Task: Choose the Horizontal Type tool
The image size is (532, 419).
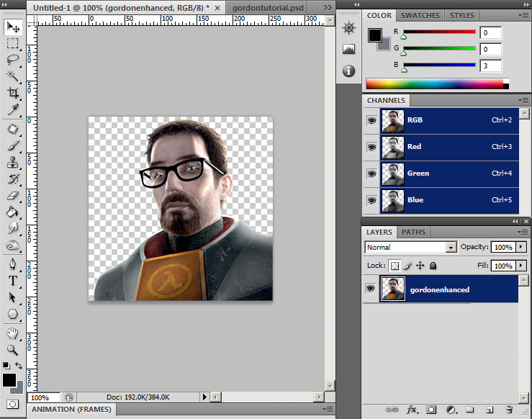Action: (13, 281)
